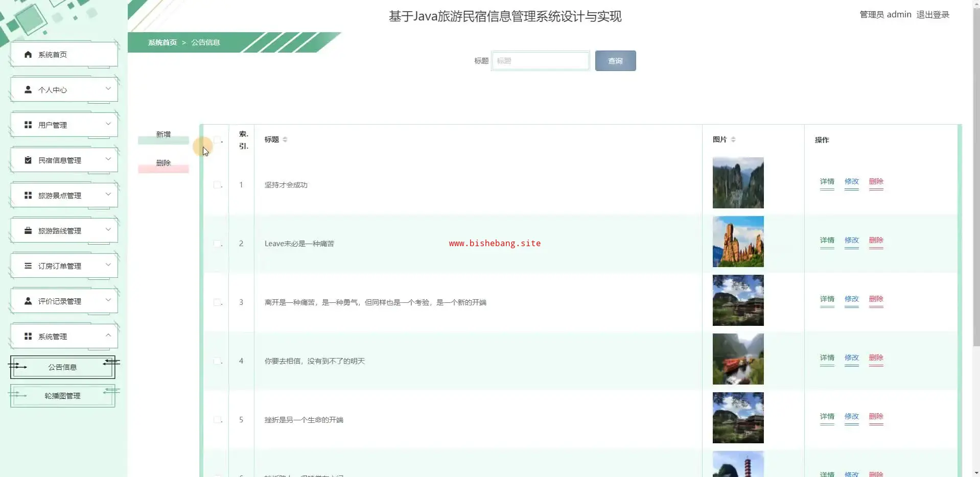Open the 轮播图管理 submenu item
980x477 pixels.
click(62, 396)
